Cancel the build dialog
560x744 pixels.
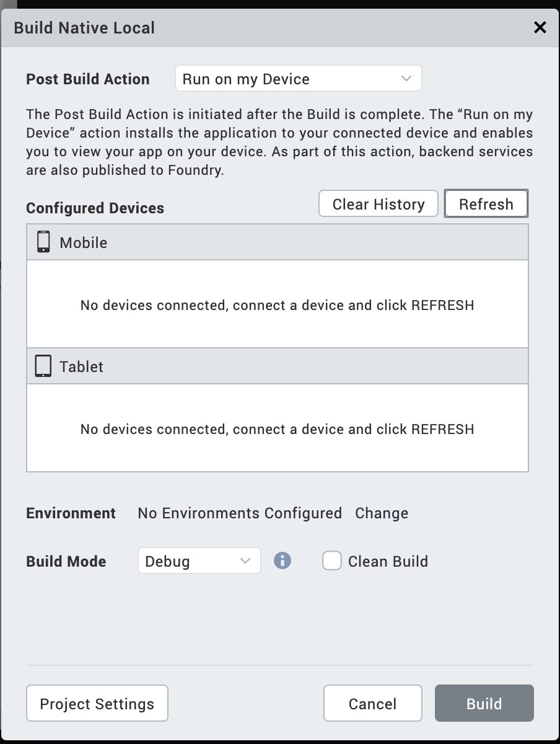coord(372,704)
